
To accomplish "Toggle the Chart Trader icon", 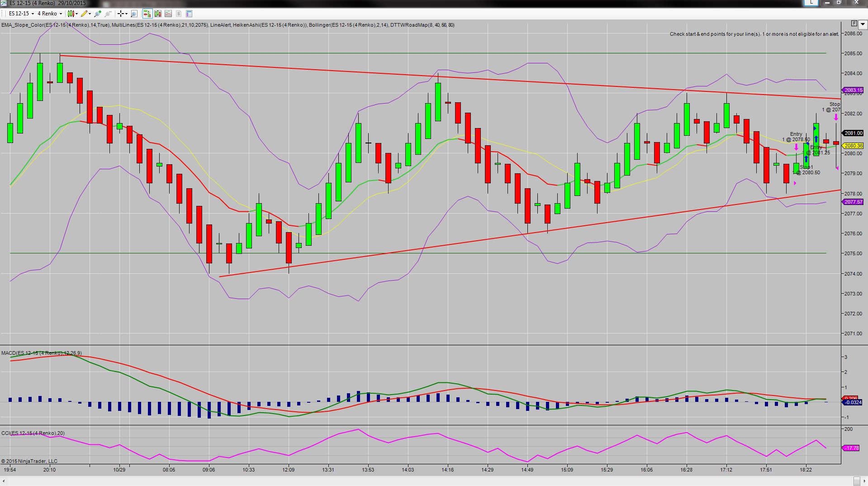I will point(147,14).
